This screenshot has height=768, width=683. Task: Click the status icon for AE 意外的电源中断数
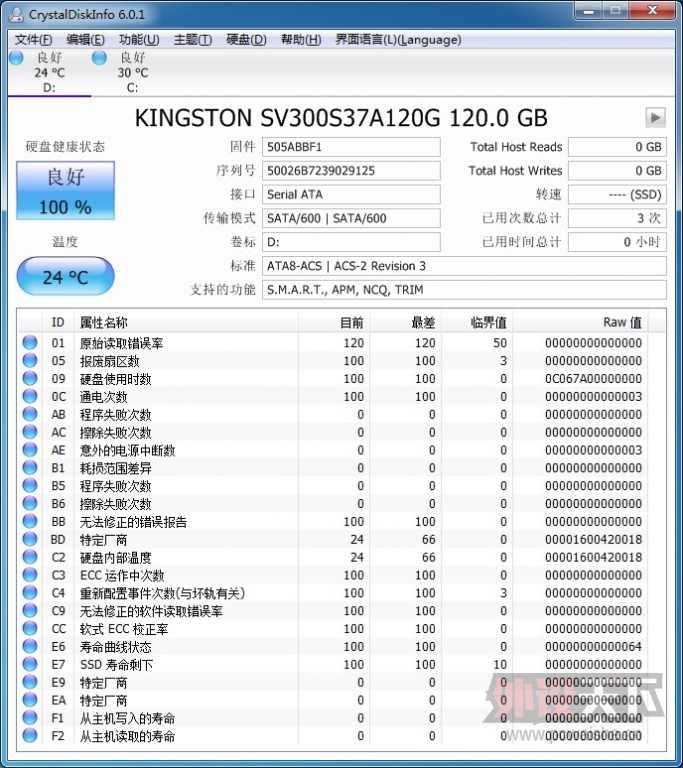(x=30, y=450)
